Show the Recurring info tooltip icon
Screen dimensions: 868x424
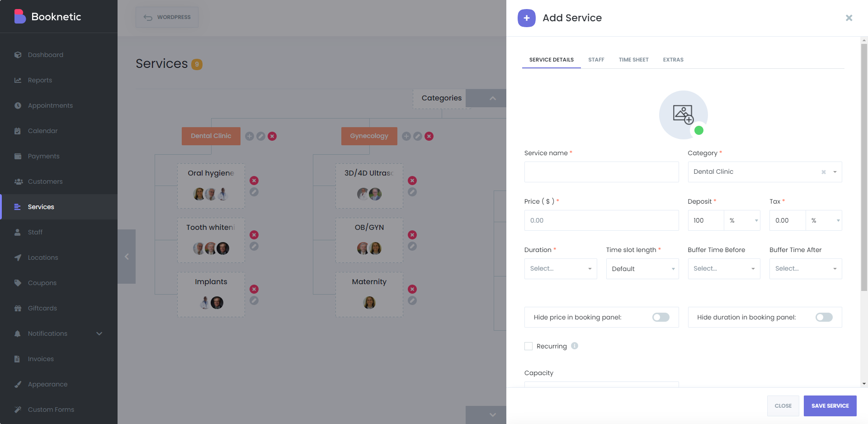pyautogui.click(x=575, y=346)
